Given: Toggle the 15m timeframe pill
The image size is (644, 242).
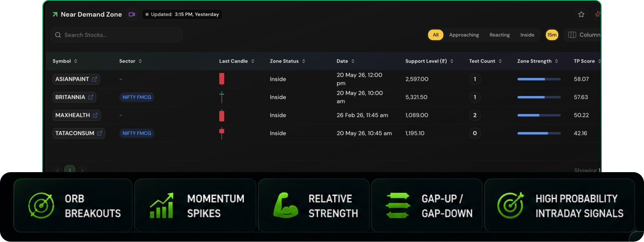Looking at the screenshot, I should tap(552, 35).
